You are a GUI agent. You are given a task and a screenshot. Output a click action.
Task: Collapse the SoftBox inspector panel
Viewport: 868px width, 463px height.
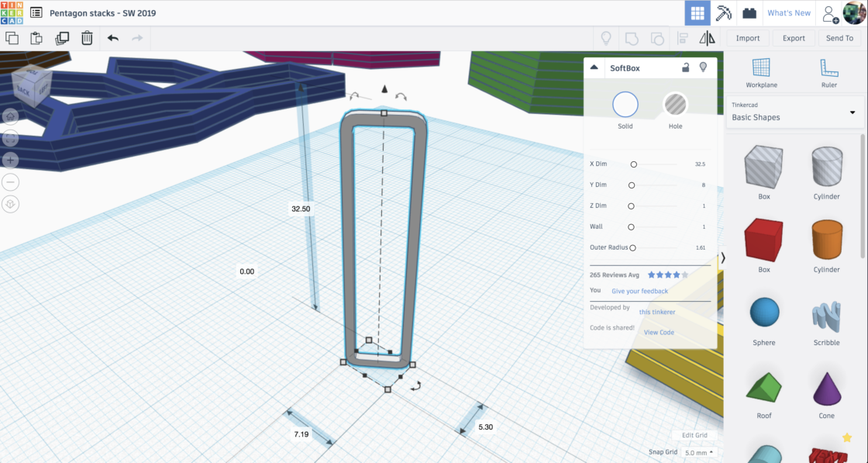[x=594, y=67]
